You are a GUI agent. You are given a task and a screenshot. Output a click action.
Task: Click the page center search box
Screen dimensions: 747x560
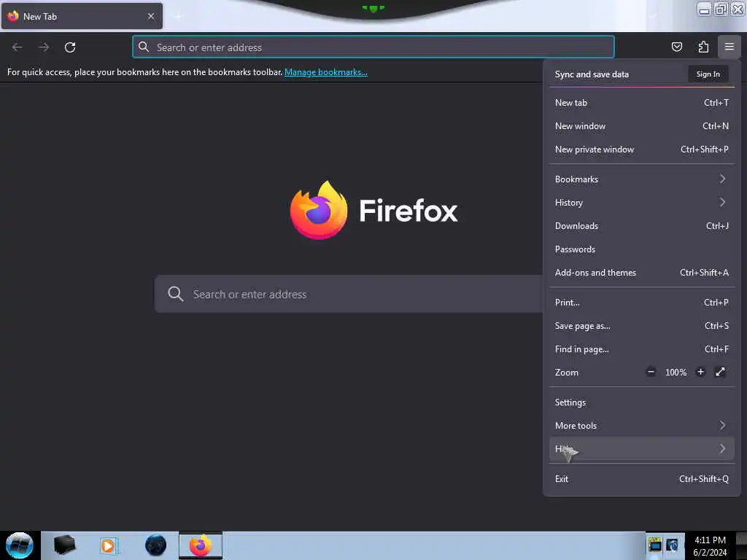click(349, 294)
